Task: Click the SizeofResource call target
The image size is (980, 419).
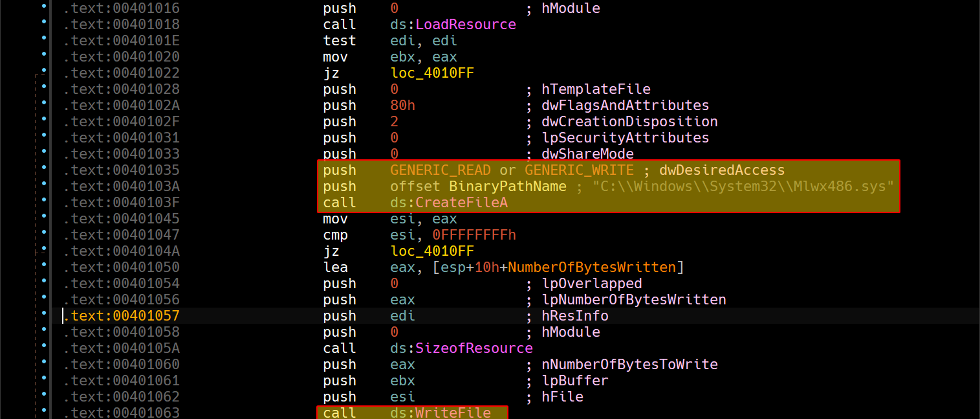Action: [474, 348]
